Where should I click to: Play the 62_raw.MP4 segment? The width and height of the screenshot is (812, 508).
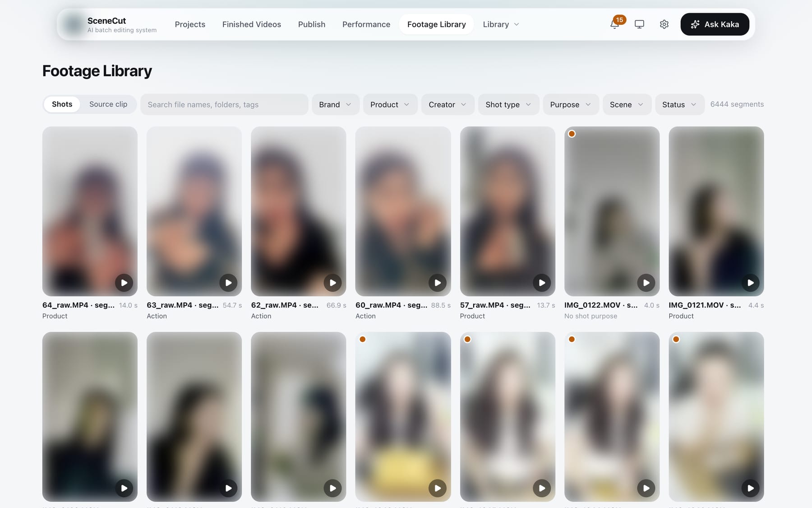pos(332,283)
